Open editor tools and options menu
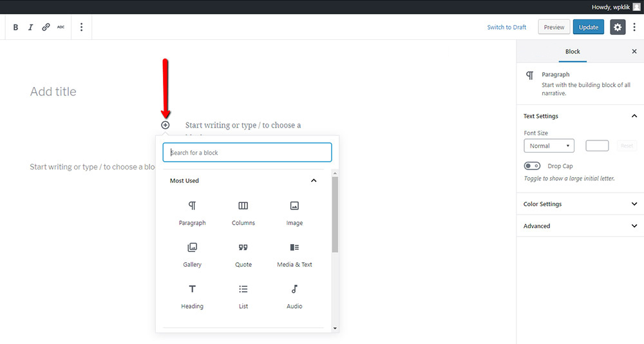This screenshot has height=344, width=644. (x=634, y=27)
